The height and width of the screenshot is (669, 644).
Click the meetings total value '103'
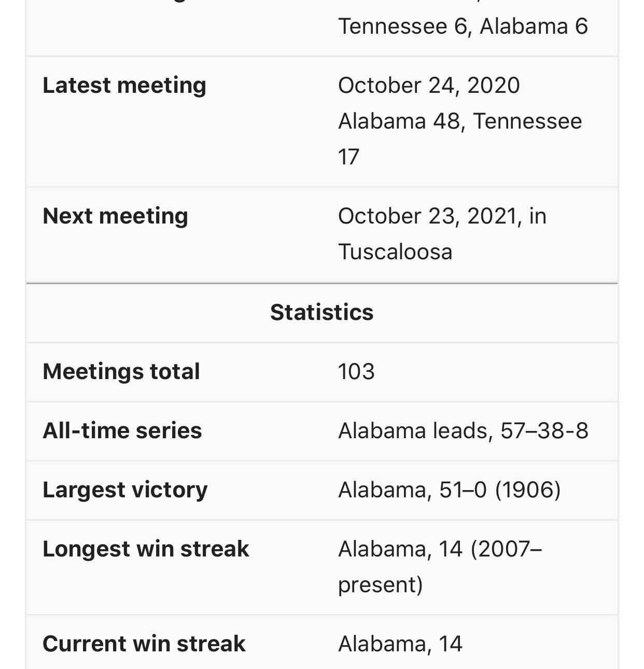click(356, 371)
